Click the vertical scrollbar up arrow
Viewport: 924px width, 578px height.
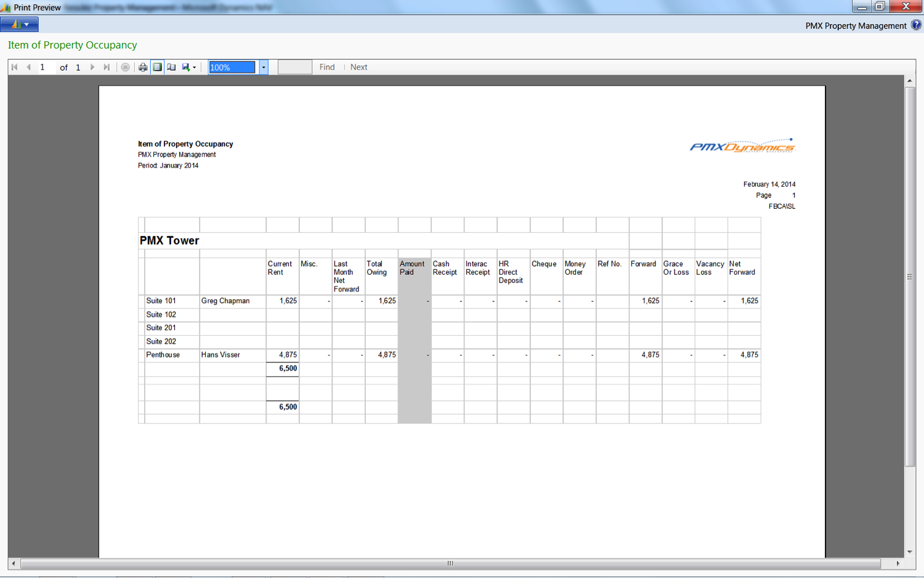[x=910, y=81]
